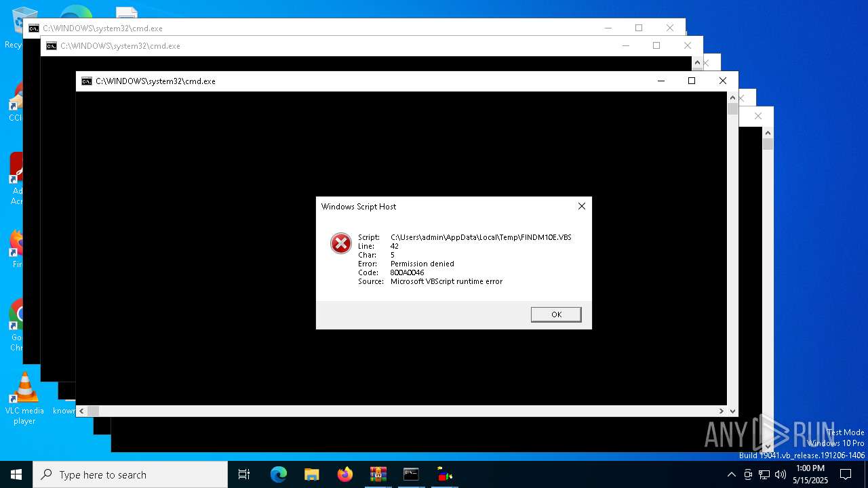Switch to cmd.exe taskbar button
Screen dimensions: 868x488
click(x=412, y=474)
